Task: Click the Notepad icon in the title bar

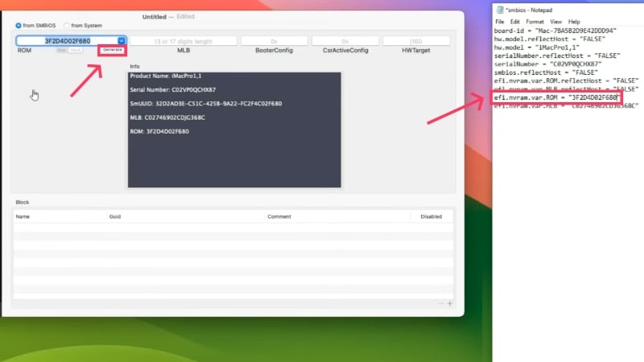Action: (500, 10)
